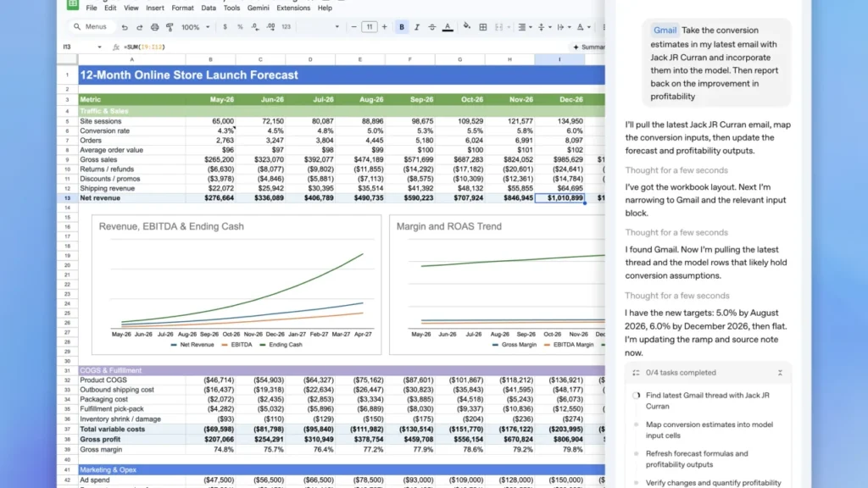The width and height of the screenshot is (868, 488).
Task: Open the Extensions menu
Action: coord(293,7)
